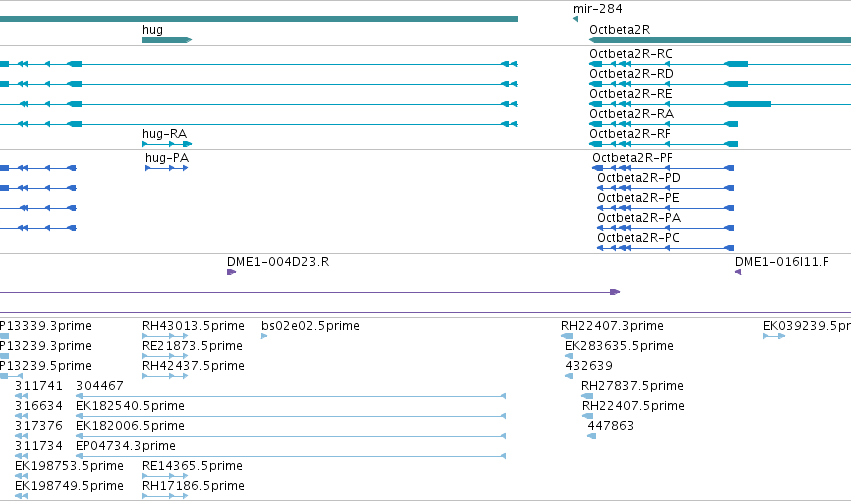Viewport: 851px width, 501px height.
Task: Click the 432639 alignment glyph
Action: pyautogui.click(x=569, y=377)
